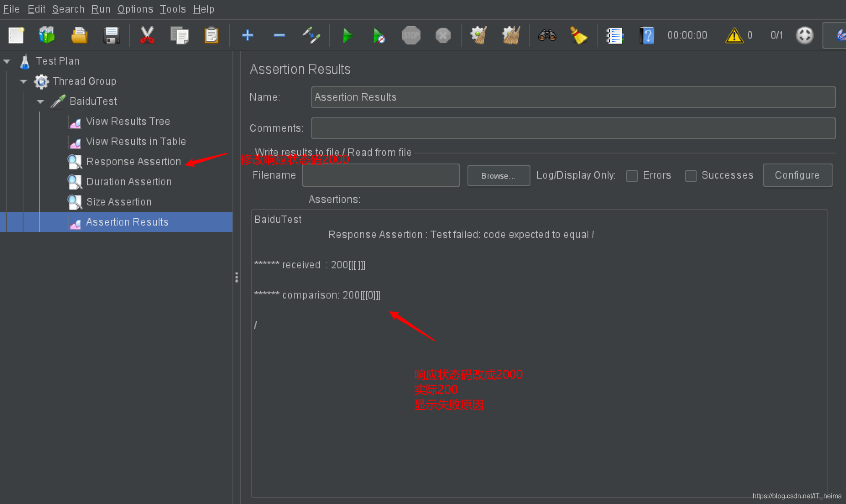
Task: Click the 'comparison: 200[[[0]]]' result line
Action: click(x=318, y=295)
